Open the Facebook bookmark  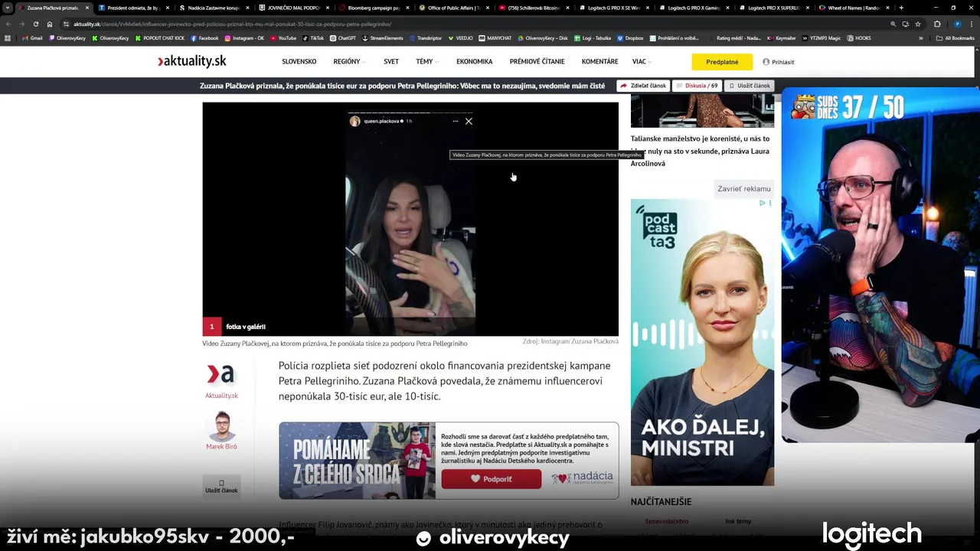tap(204, 38)
